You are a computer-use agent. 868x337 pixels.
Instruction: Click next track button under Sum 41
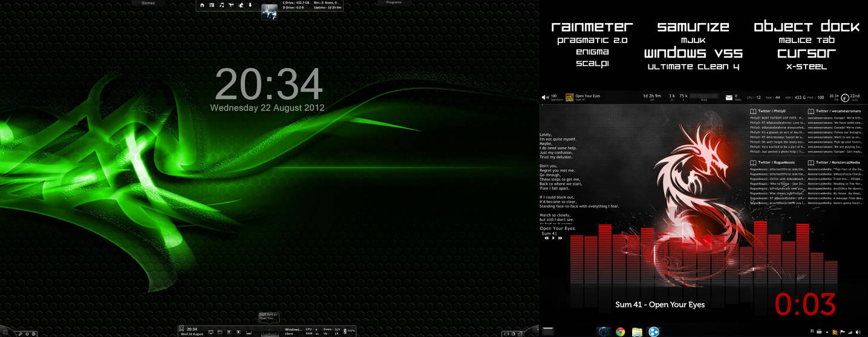coord(560,238)
